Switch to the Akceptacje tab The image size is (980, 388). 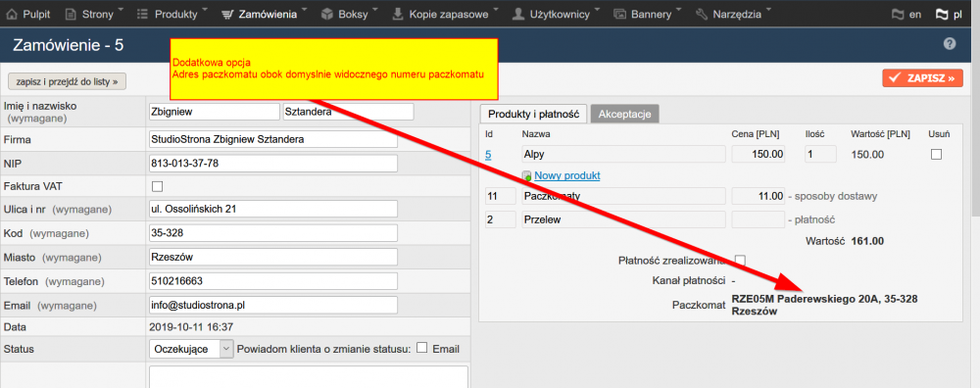coord(624,115)
